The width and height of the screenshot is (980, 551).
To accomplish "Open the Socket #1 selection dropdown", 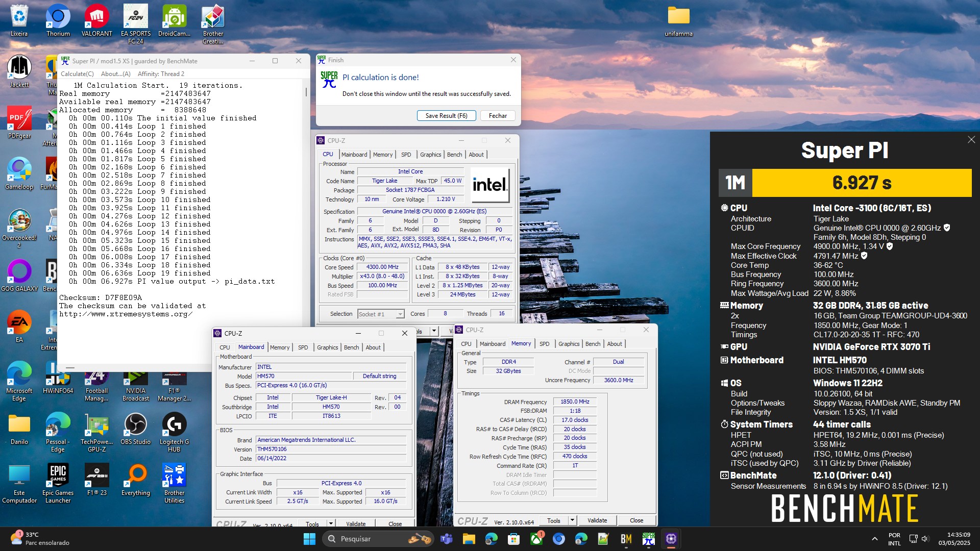I will (381, 314).
